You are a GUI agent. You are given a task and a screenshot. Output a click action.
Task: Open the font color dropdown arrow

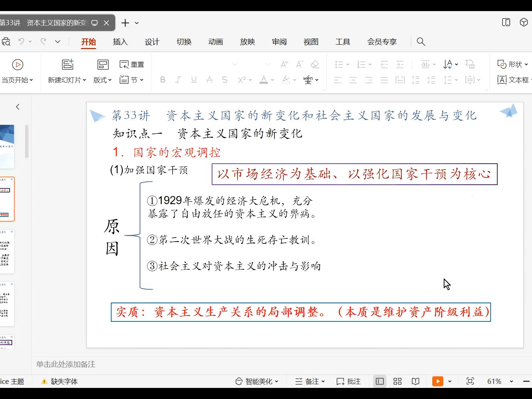272,80
